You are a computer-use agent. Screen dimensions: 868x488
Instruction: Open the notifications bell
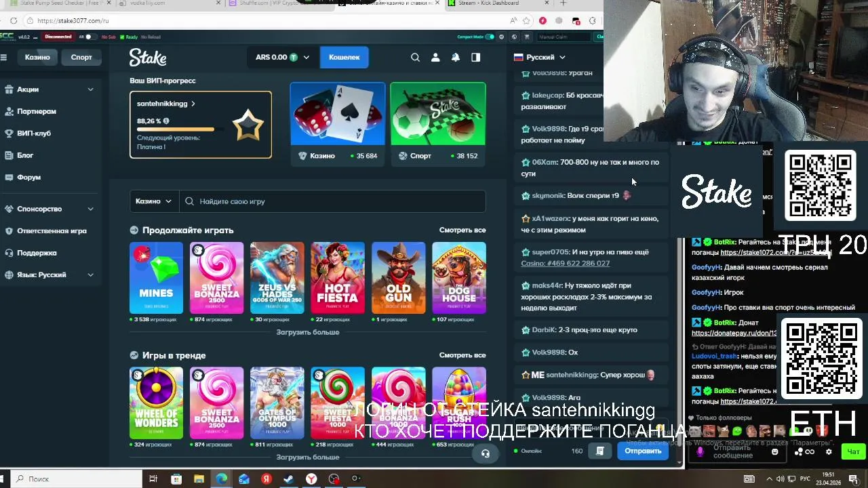(x=456, y=58)
